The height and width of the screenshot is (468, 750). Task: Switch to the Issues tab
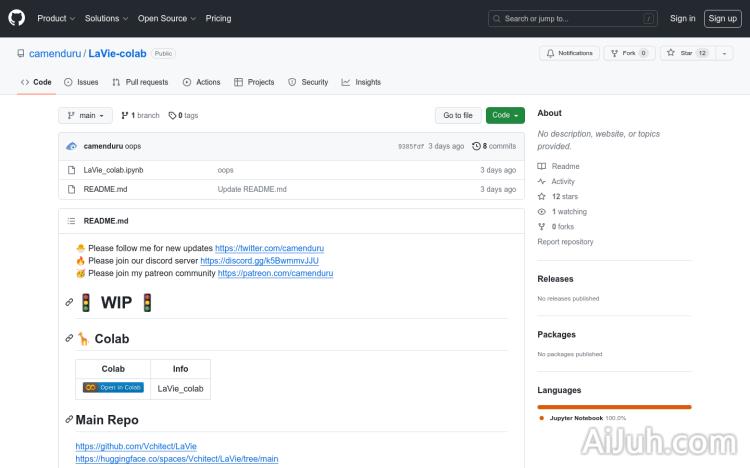point(81,82)
